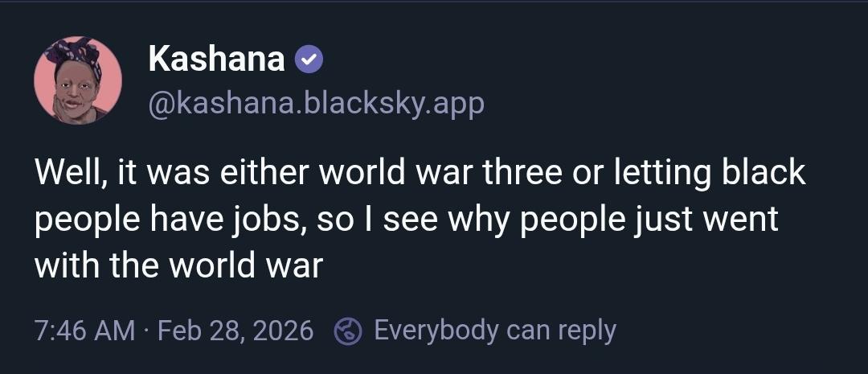
Task: Click the last line of the post text
Action: 178,265
